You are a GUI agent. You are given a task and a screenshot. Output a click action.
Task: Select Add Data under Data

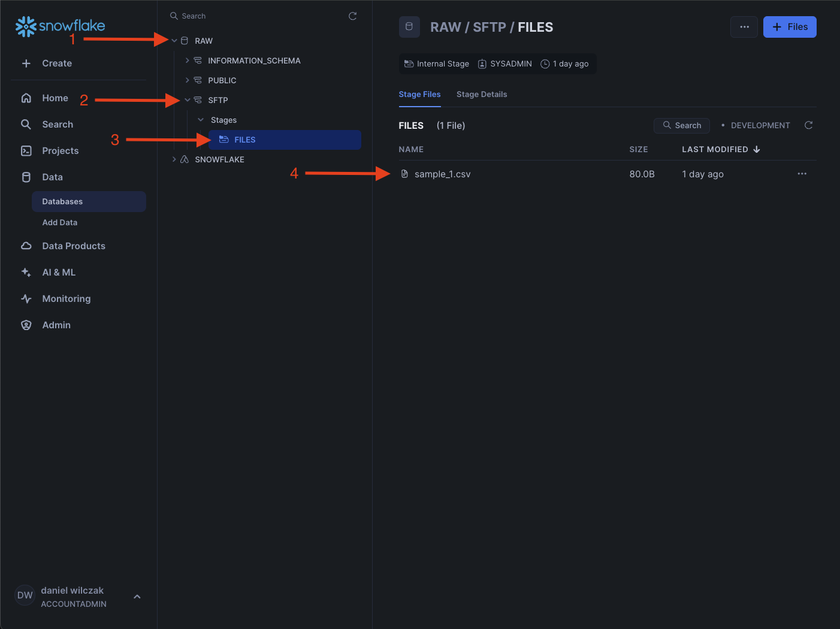(59, 222)
